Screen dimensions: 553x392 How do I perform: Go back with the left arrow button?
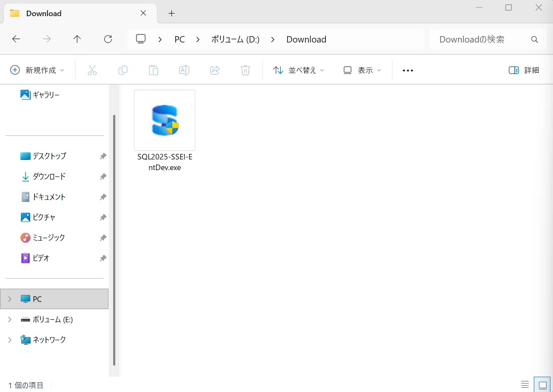click(16, 39)
